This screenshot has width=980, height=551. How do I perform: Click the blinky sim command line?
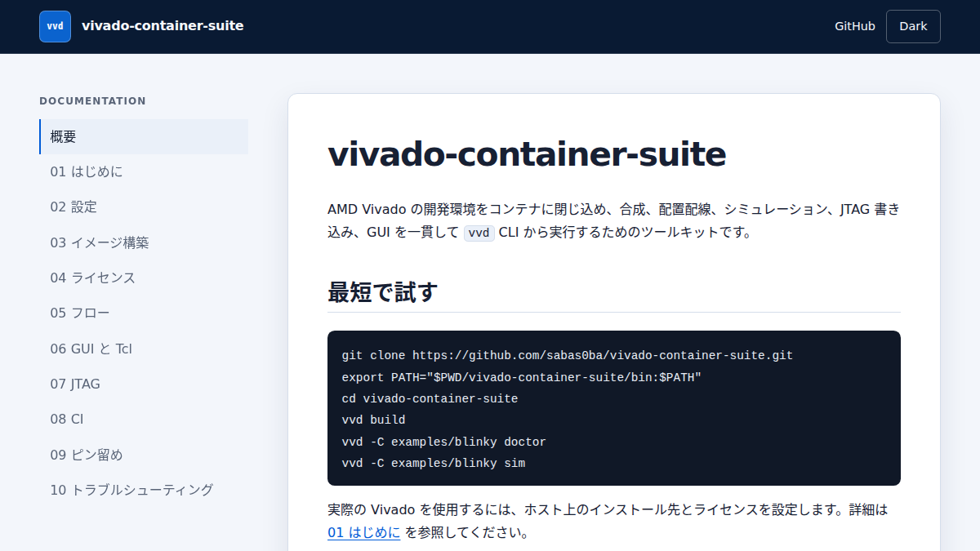434,463
